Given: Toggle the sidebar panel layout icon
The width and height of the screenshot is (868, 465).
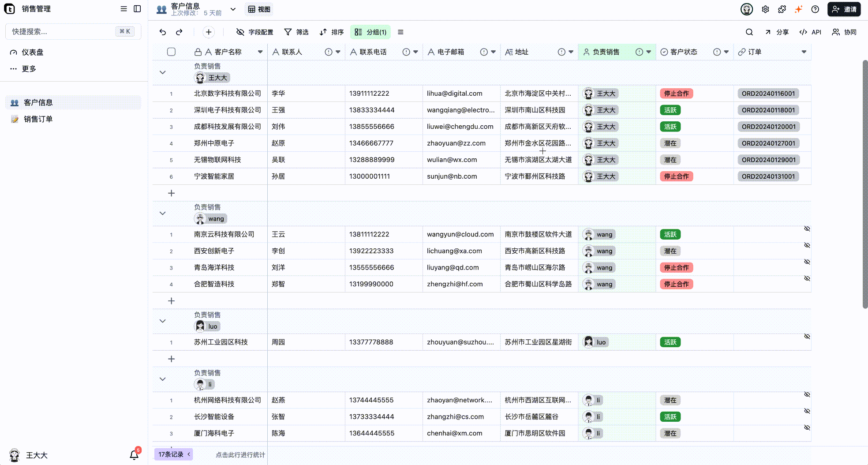Looking at the screenshot, I should (x=138, y=9).
